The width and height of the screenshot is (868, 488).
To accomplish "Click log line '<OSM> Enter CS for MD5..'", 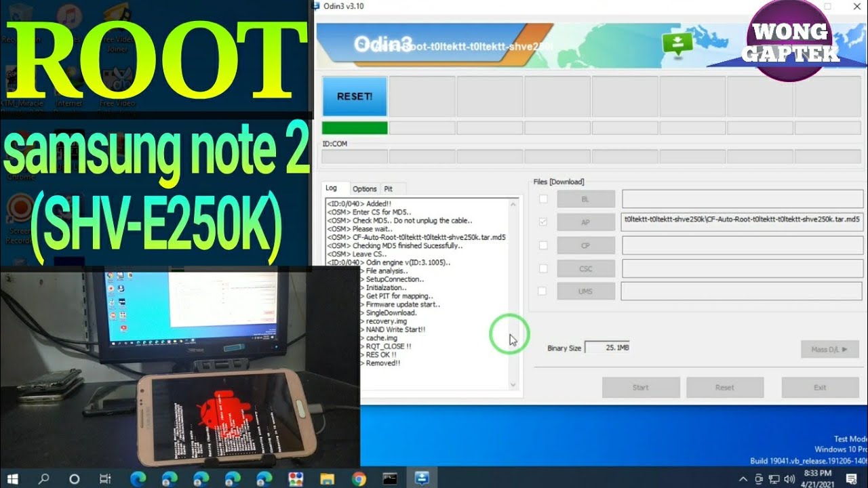I will tap(368, 212).
